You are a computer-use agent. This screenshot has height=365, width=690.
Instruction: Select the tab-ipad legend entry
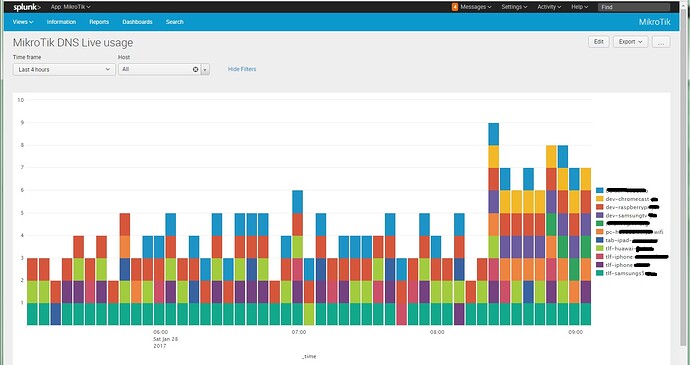[x=627, y=240]
